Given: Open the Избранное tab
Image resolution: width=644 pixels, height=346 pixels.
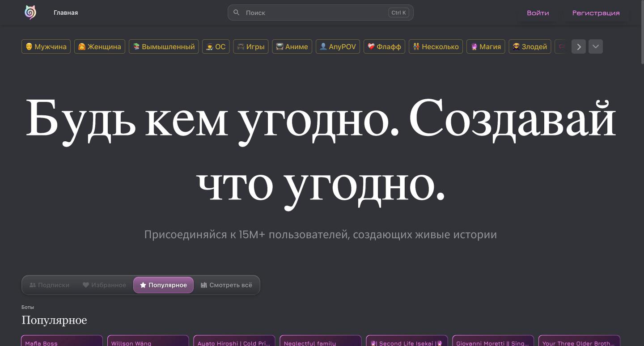Looking at the screenshot, I should [104, 285].
